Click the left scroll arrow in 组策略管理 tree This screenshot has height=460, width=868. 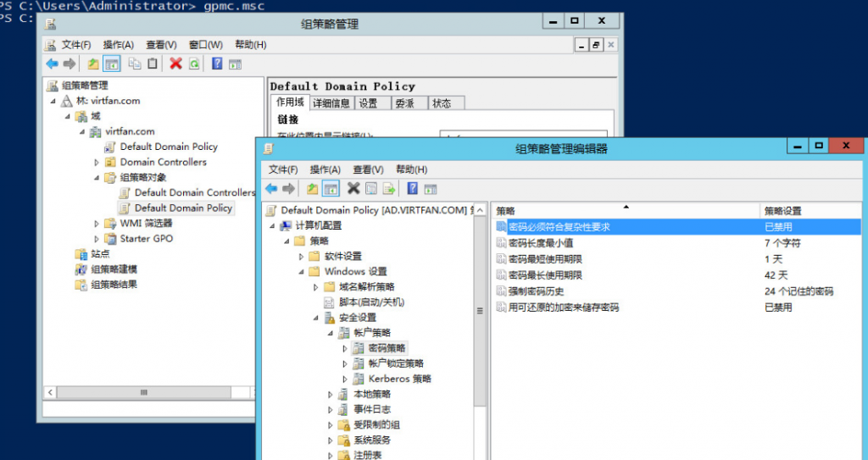pos(50,392)
